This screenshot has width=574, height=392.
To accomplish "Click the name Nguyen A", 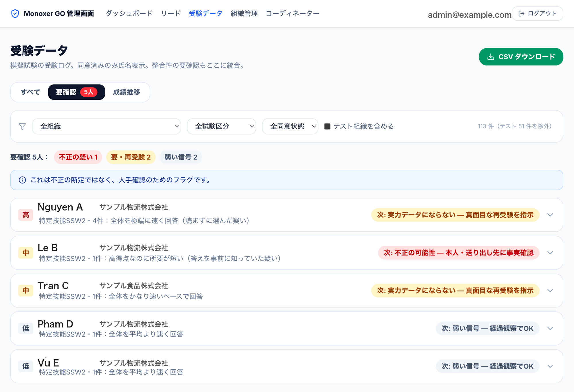I will pos(60,207).
